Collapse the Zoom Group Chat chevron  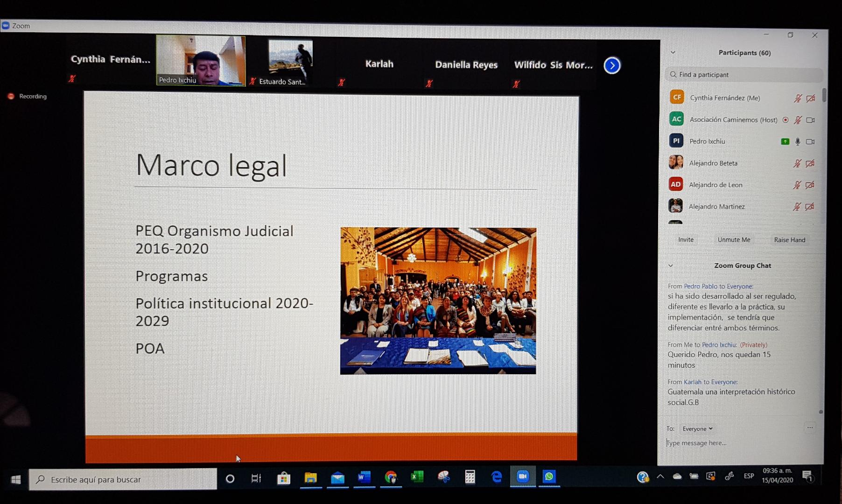tap(671, 266)
